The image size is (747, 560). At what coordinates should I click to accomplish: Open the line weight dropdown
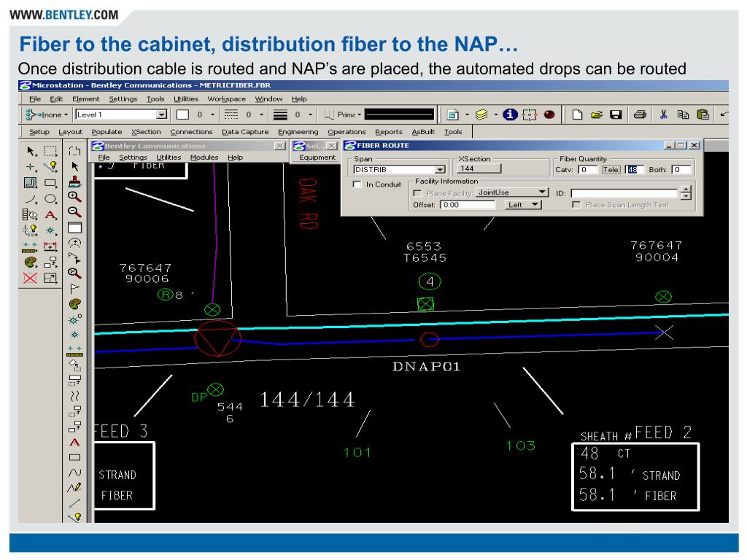(310, 114)
